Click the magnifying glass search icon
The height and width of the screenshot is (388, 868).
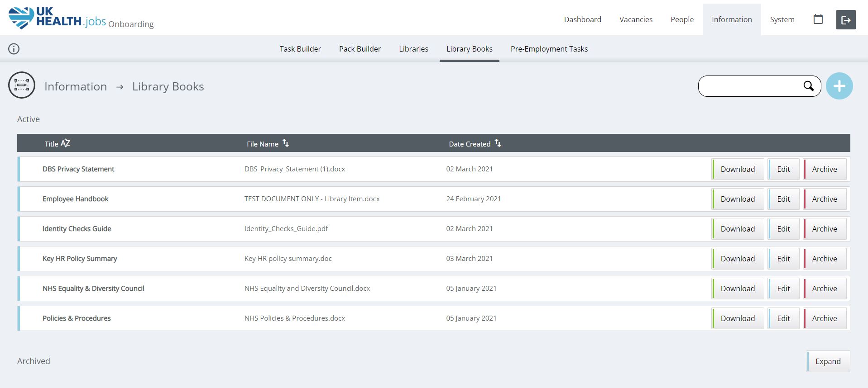pyautogui.click(x=808, y=86)
